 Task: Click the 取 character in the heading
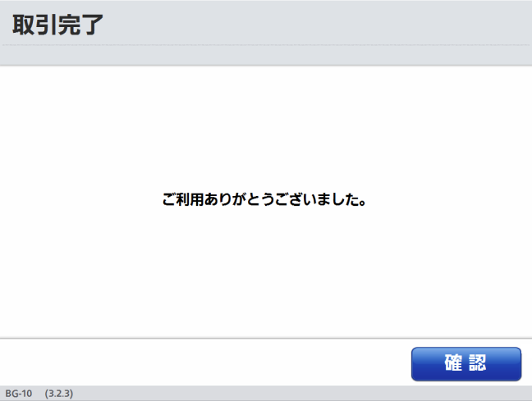pos(24,25)
